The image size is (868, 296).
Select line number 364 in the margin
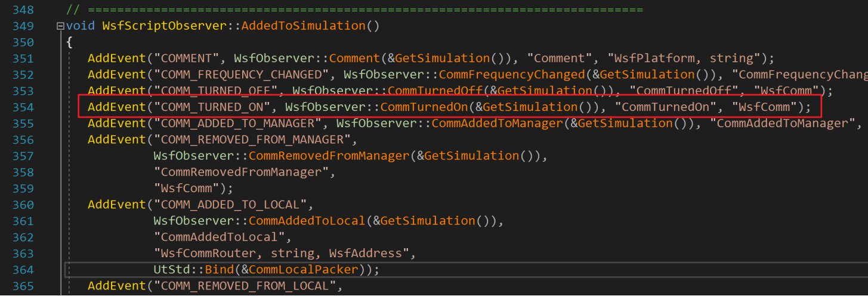[22, 270]
